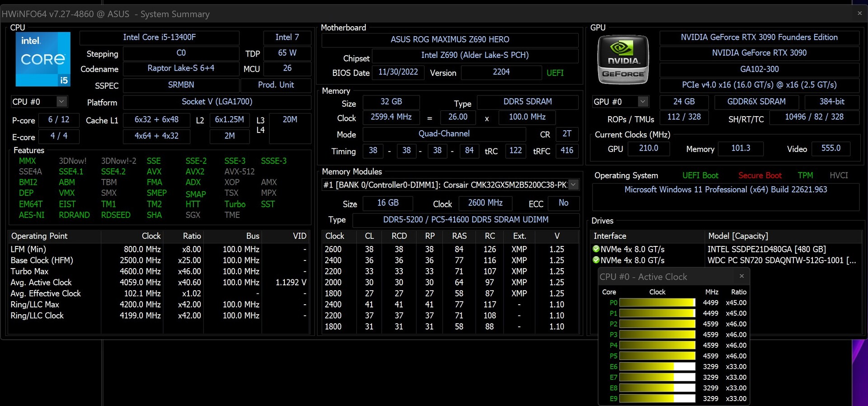The width and height of the screenshot is (868, 406).
Task: Click the ASUS ROG MAXIMUS Z690 HERO field
Action: [x=449, y=40]
